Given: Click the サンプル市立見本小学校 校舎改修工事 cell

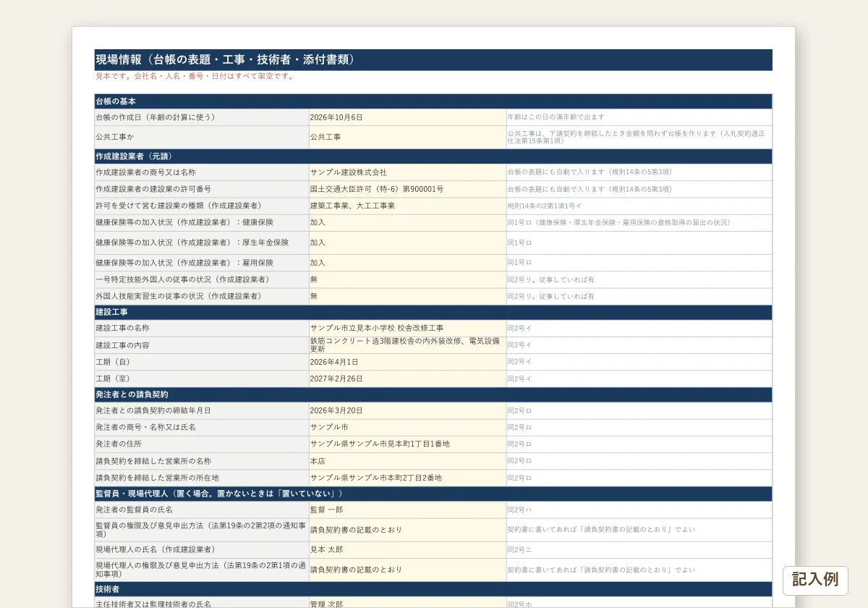Looking at the screenshot, I should pos(408,328).
